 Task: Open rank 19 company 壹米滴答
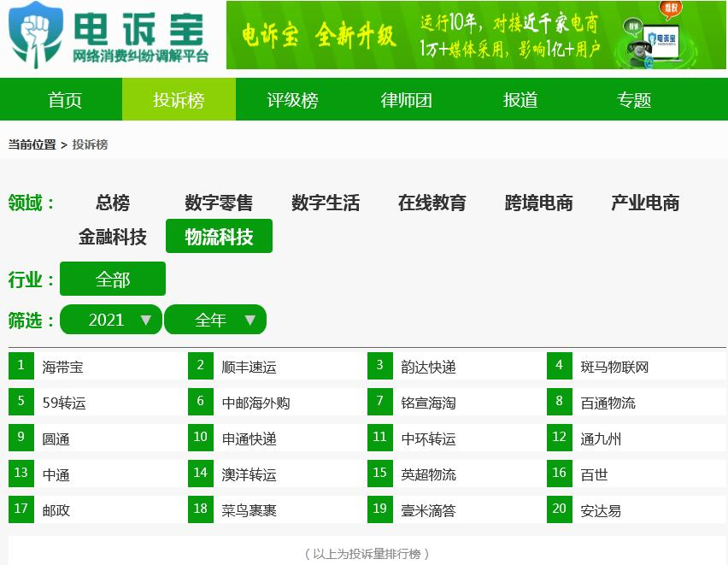pyautogui.click(x=428, y=510)
